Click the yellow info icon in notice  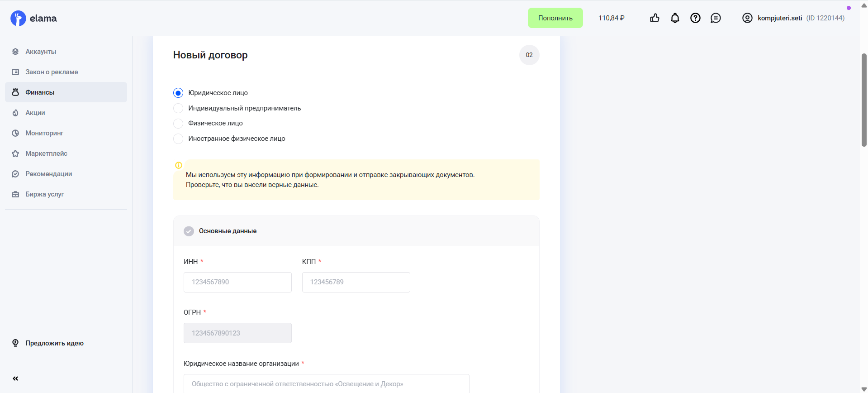(179, 165)
